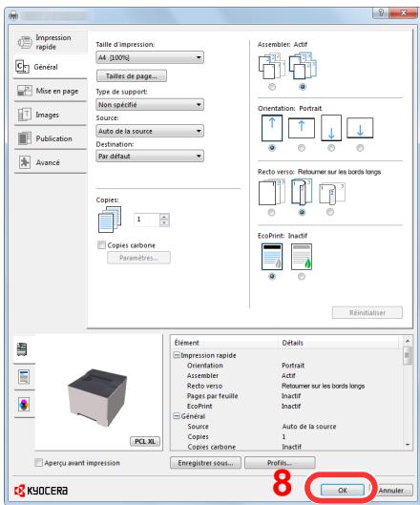This screenshot has width=420, height=505.
Task: Select flip on long edge icon
Action: pyautogui.click(x=302, y=192)
